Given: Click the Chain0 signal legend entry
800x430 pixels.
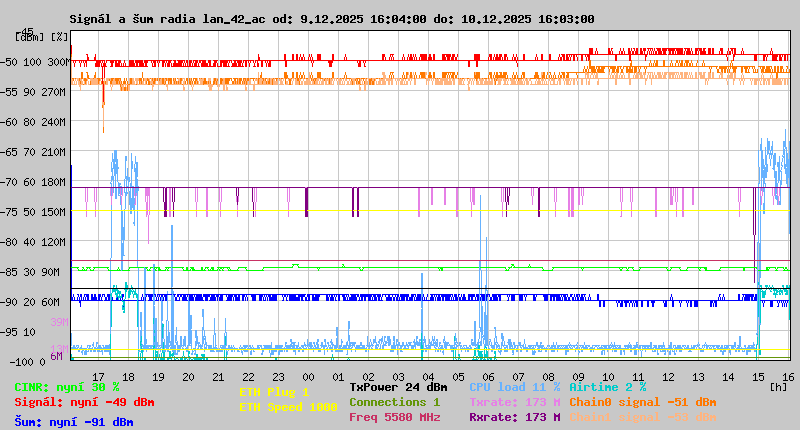Looking at the screenshot, I should click(642, 402).
